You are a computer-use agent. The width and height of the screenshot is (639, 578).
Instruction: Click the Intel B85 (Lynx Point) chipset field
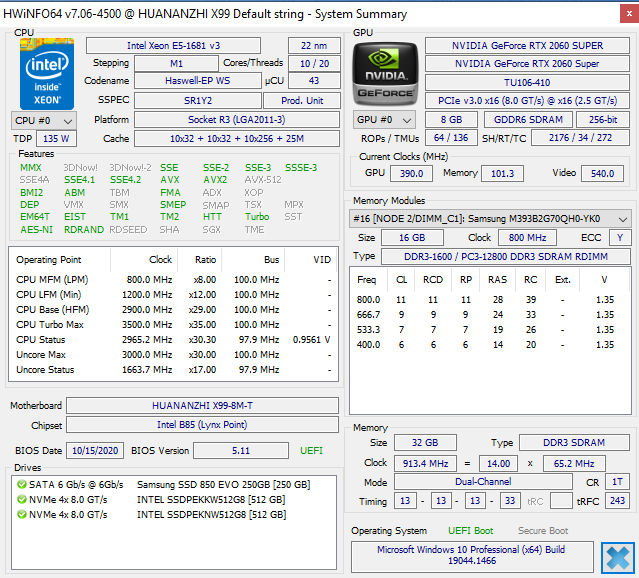click(x=203, y=425)
